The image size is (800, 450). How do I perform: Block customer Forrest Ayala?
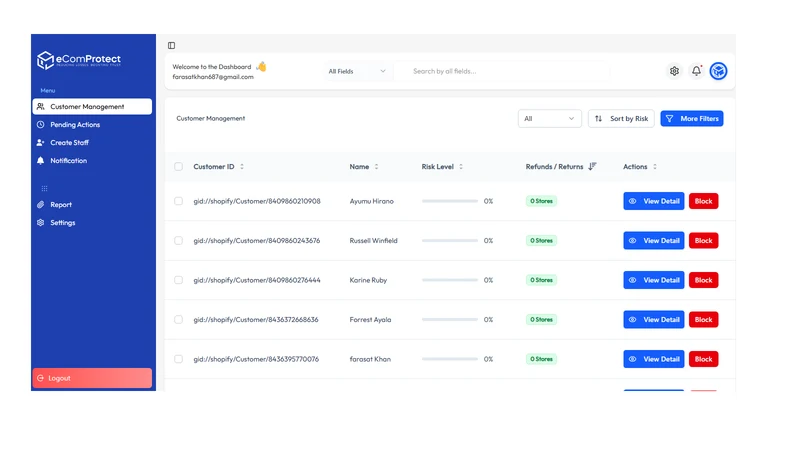tap(704, 319)
